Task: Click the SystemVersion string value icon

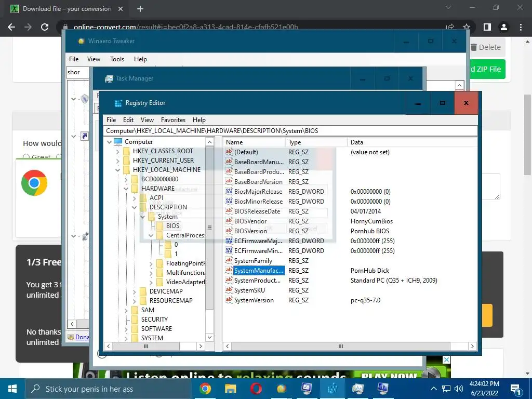Action: (x=229, y=300)
